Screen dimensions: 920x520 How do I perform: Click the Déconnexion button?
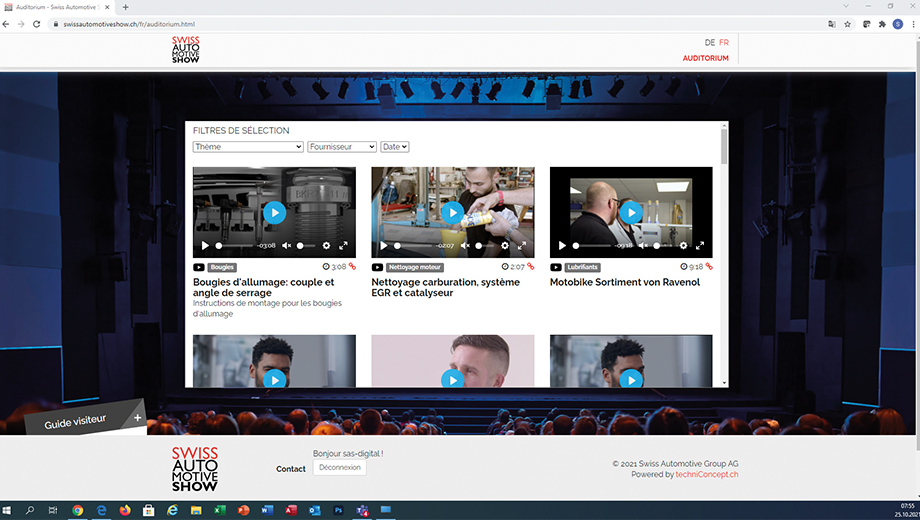(340, 467)
